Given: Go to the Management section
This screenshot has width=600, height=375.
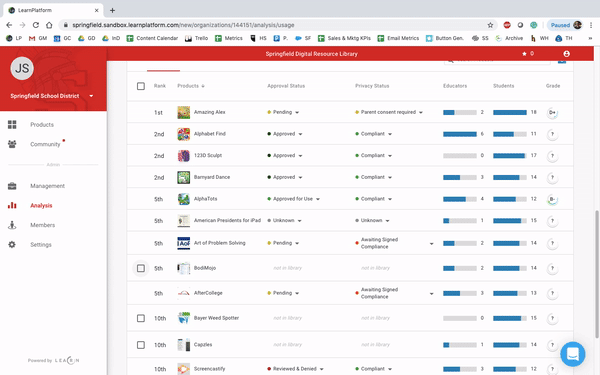Looking at the screenshot, I should pyautogui.click(x=47, y=186).
